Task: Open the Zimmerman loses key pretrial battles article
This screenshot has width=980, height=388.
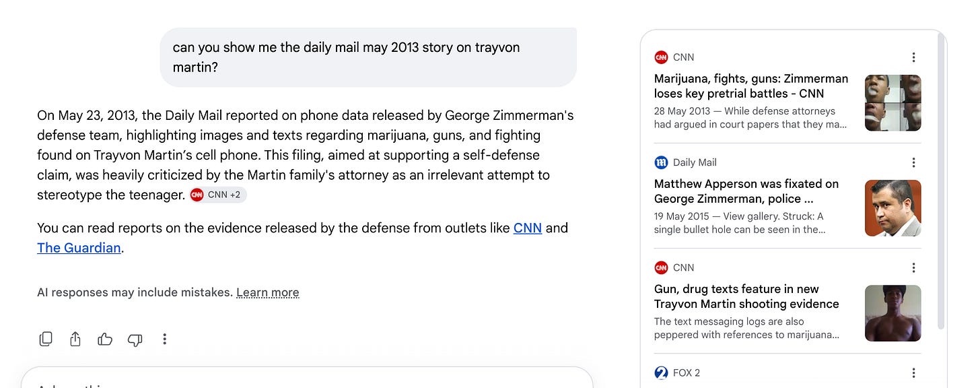Action: (x=751, y=86)
